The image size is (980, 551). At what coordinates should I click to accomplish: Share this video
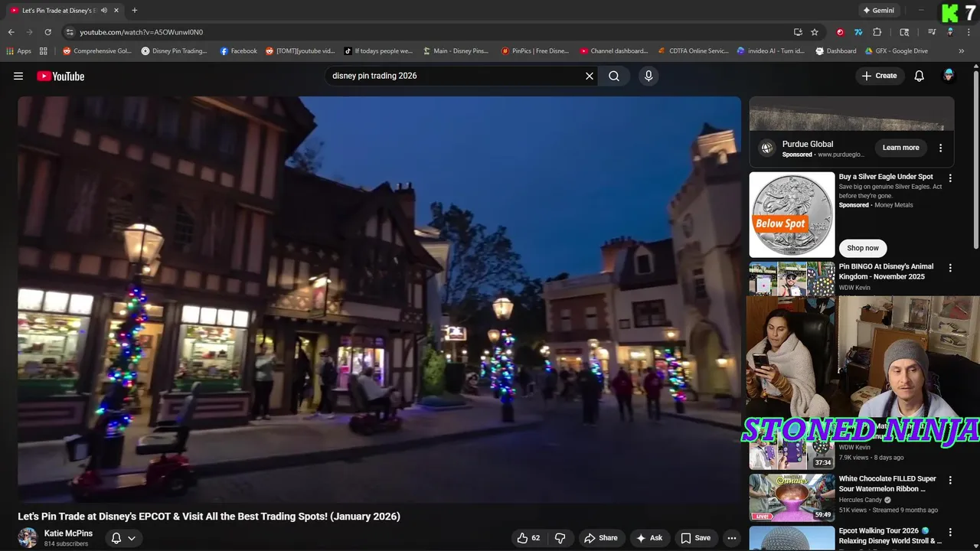601,538
